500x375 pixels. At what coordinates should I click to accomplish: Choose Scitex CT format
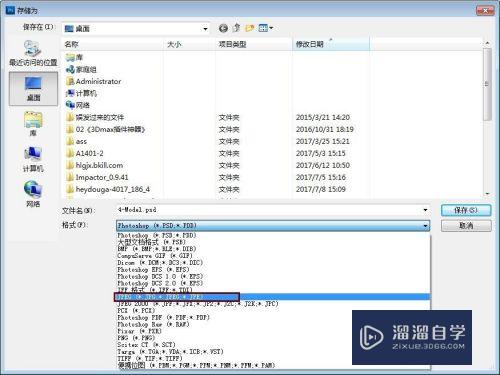[x=273, y=345]
